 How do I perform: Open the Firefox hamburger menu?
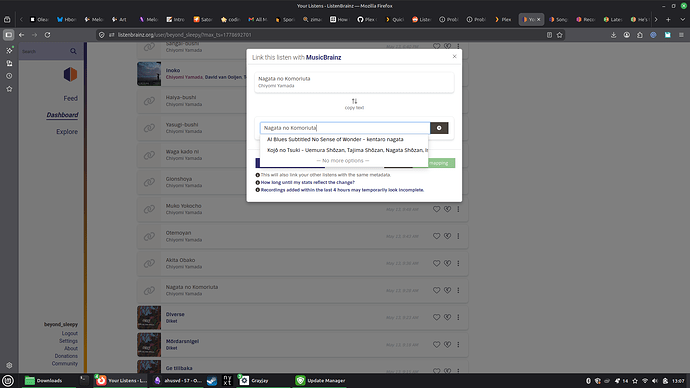click(681, 35)
